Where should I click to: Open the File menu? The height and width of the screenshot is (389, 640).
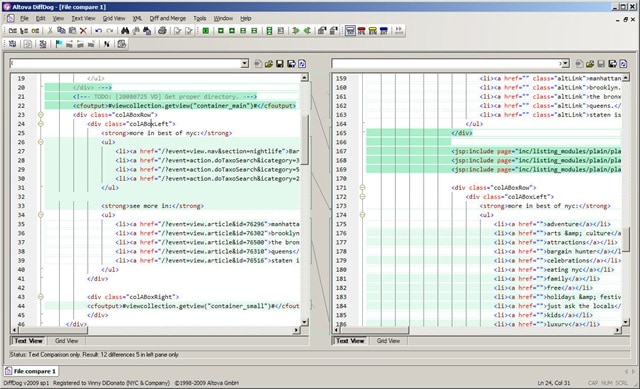tap(24, 18)
